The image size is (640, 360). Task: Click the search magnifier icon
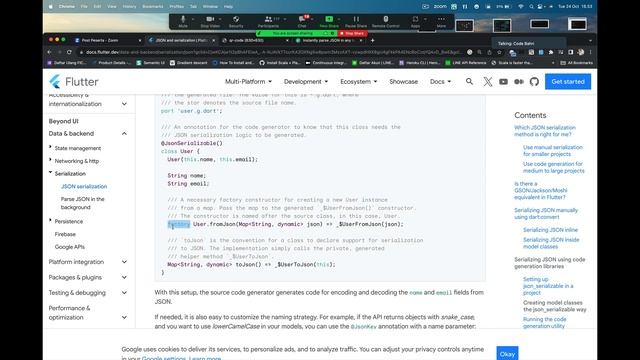(469, 82)
